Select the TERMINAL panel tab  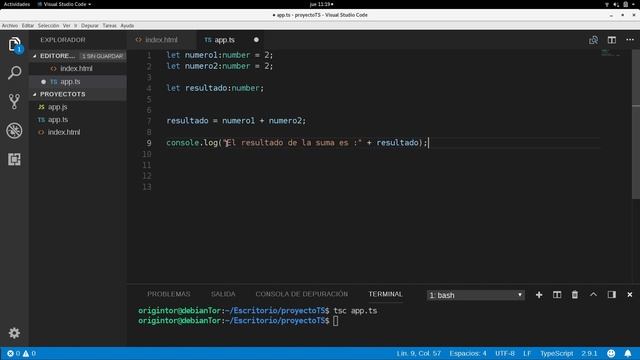pos(385,294)
